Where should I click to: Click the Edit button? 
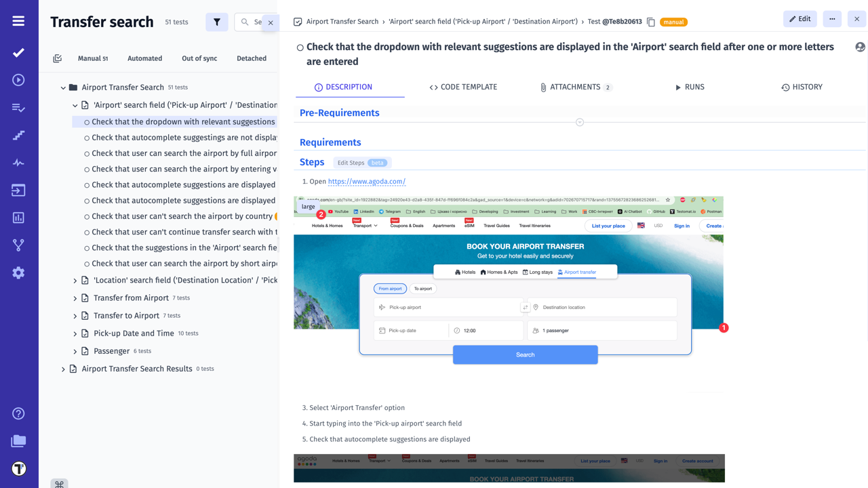click(x=800, y=19)
